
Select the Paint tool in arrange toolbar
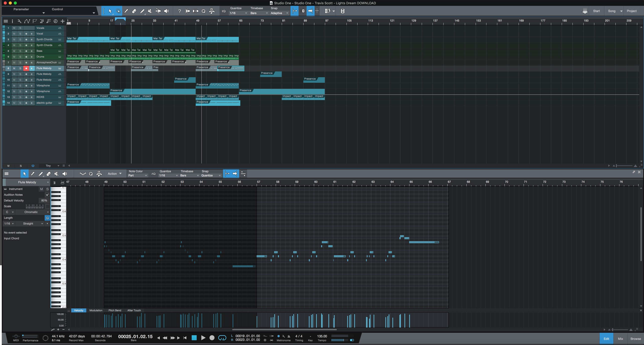[142, 11]
